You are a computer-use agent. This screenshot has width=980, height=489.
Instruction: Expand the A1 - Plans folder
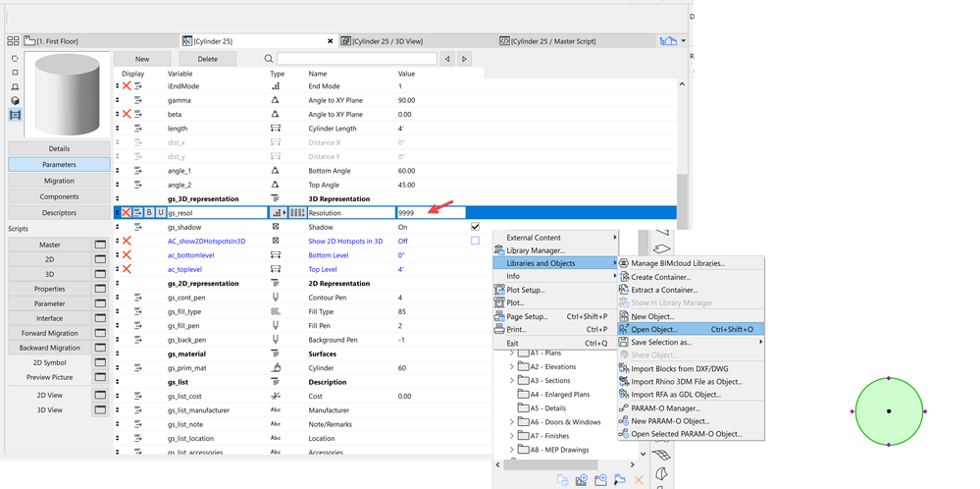click(512, 353)
